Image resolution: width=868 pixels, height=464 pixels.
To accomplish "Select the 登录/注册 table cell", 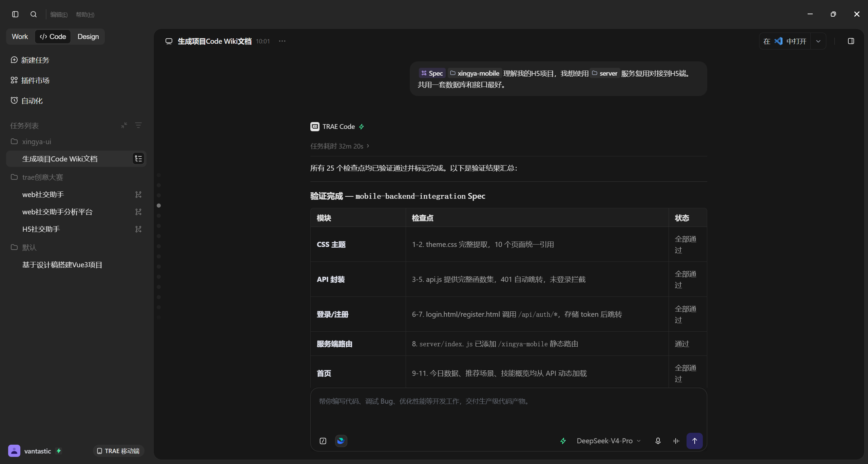I will 358,314.
